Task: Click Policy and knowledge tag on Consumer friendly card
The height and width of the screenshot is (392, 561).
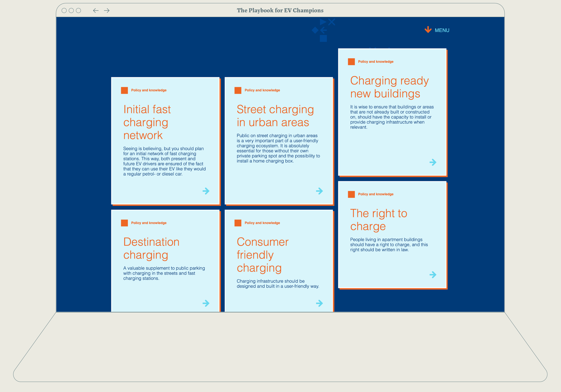Action: point(262,223)
